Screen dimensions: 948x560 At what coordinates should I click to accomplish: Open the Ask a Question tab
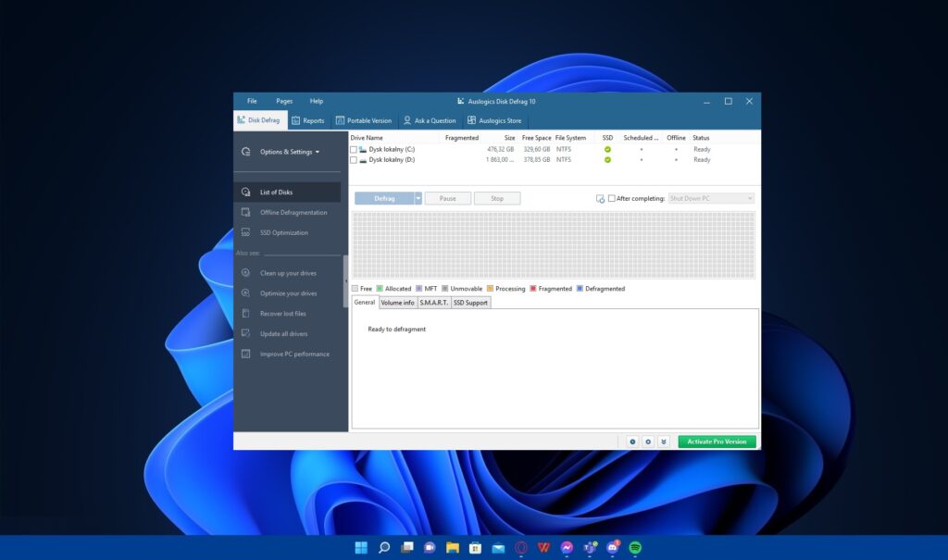(430, 120)
